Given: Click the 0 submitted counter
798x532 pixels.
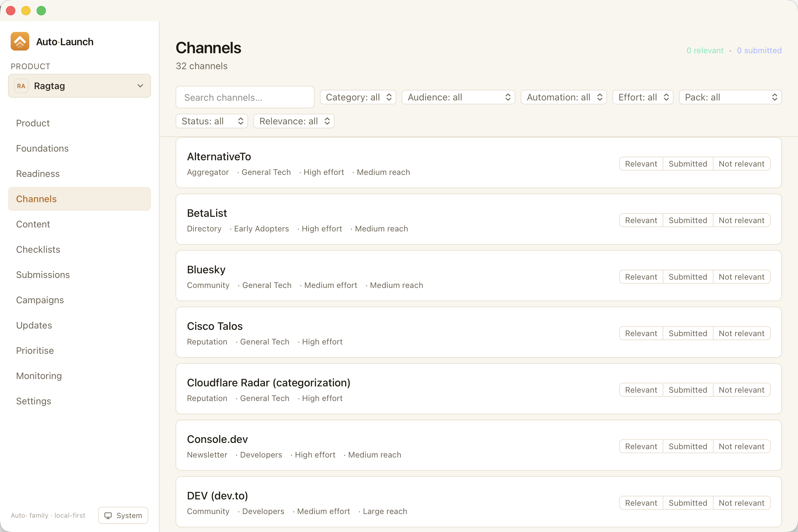Looking at the screenshot, I should pos(759,51).
